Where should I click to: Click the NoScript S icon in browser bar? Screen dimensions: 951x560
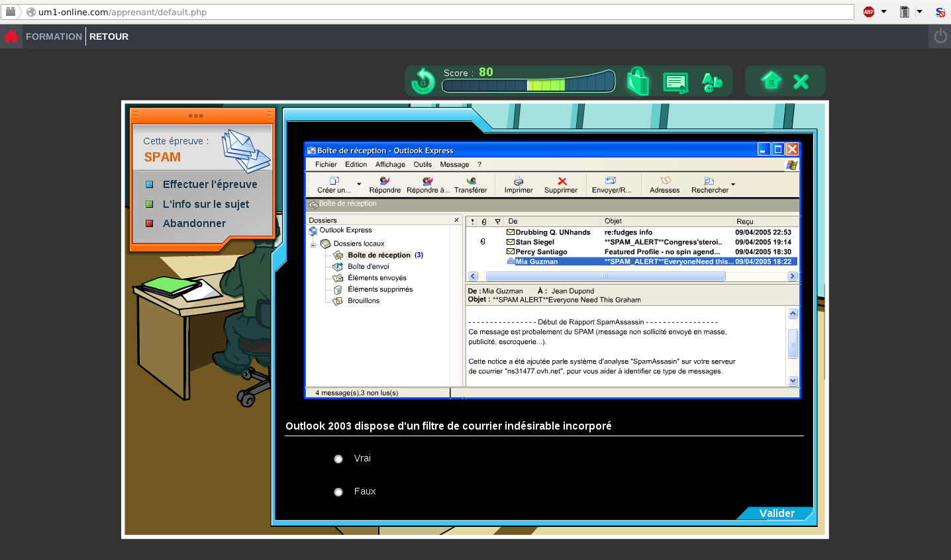click(x=940, y=12)
